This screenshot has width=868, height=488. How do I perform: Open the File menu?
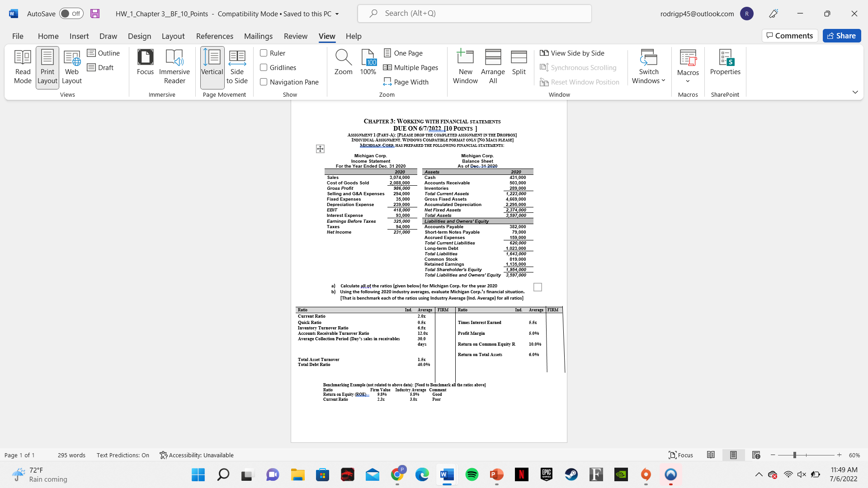point(18,36)
